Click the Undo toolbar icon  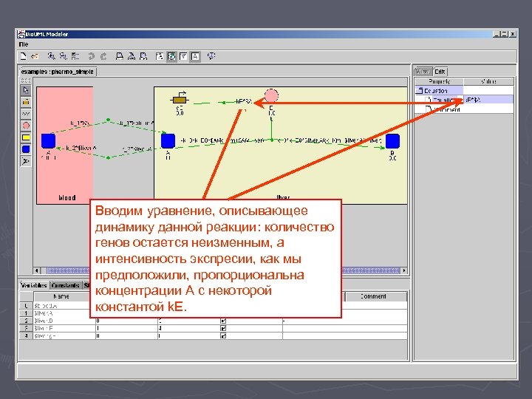point(92,56)
